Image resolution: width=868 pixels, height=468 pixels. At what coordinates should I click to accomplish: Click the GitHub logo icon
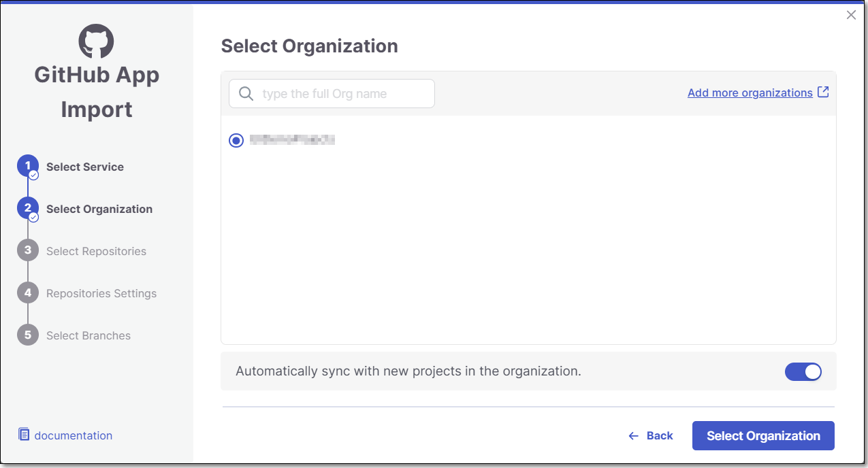[x=96, y=41]
